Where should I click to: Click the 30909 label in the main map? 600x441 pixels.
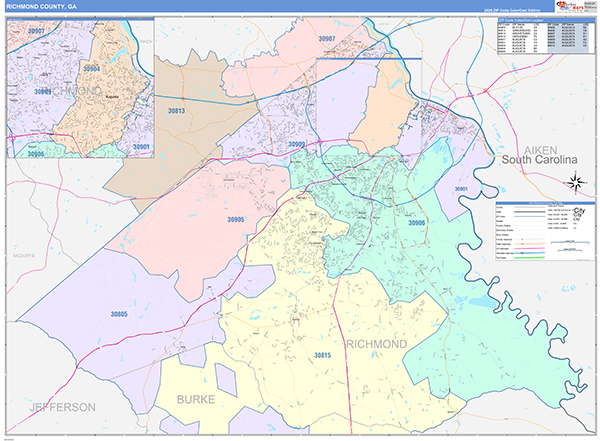(x=297, y=144)
